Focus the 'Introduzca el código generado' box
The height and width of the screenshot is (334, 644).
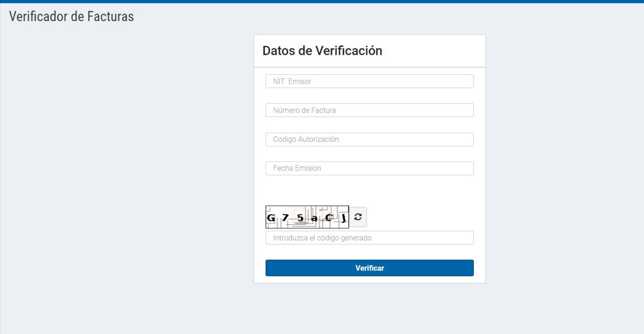coord(369,237)
